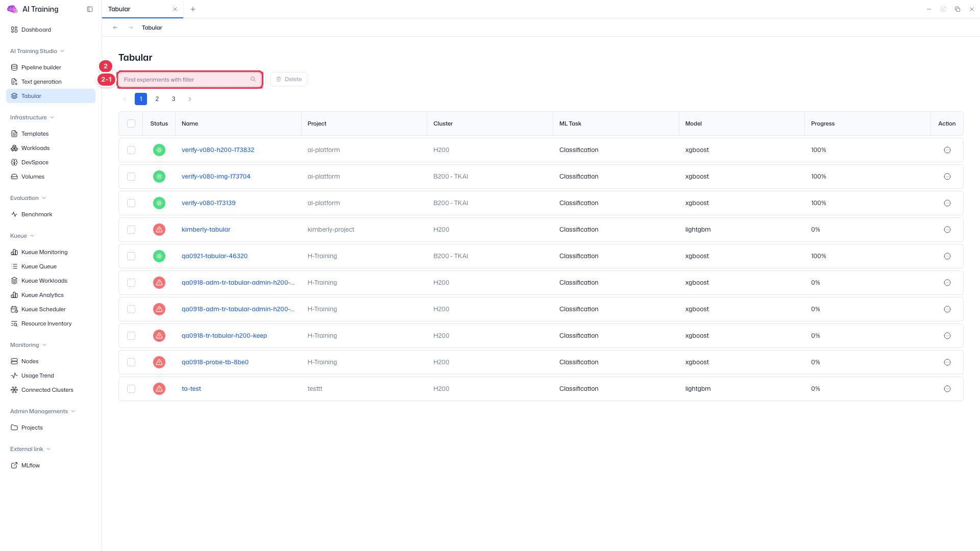The height and width of the screenshot is (551, 980).
Task: Check the kimberly-tabular row checkbox
Action: coord(131,230)
